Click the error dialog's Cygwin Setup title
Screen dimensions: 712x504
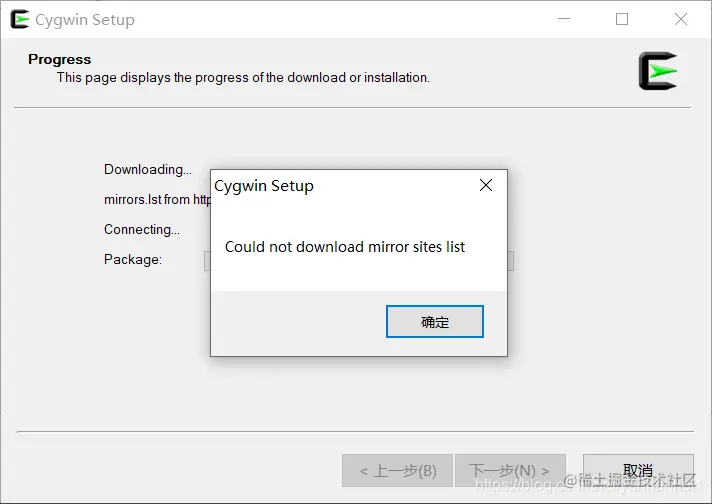pos(264,186)
